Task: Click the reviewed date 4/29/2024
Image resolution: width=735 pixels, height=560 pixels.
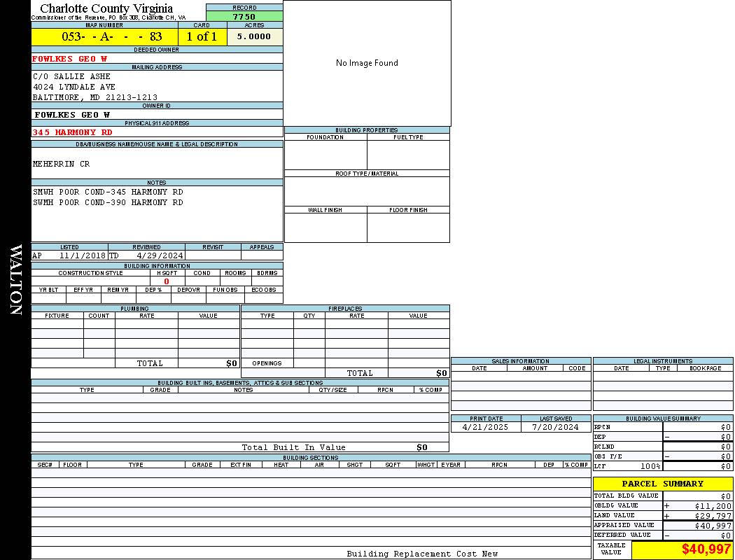Action: pos(160,256)
